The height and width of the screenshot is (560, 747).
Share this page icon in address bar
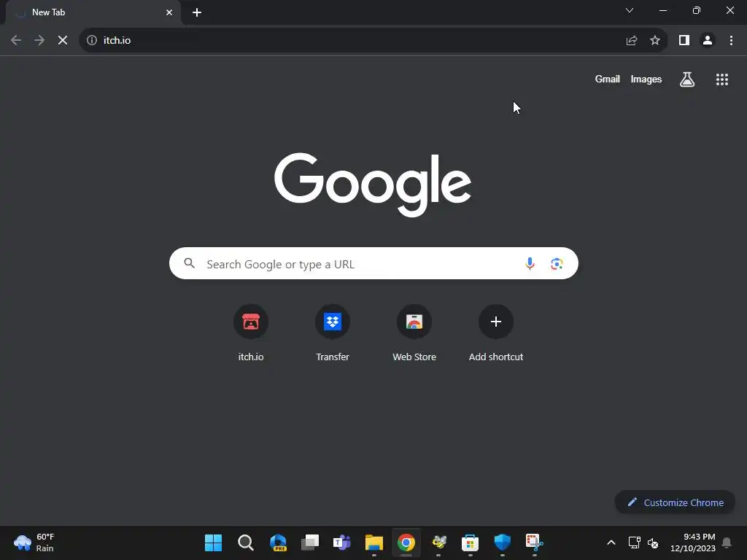[632, 41]
